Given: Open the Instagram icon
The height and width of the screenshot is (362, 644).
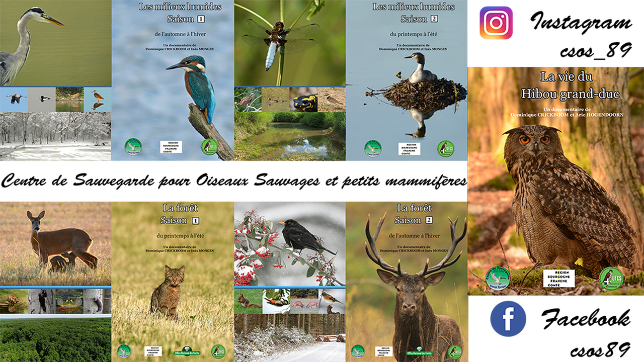Looking at the screenshot, I should point(496,23).
